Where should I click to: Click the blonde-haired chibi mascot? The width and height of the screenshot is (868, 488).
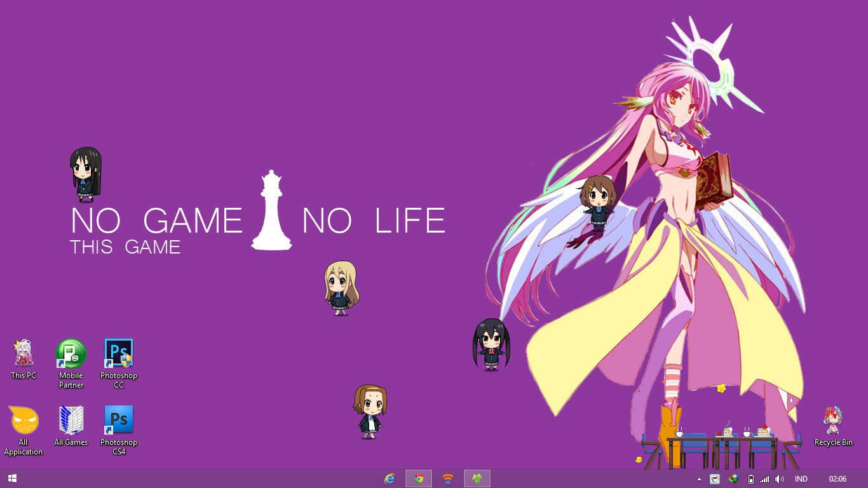click(x=341, y=288)
